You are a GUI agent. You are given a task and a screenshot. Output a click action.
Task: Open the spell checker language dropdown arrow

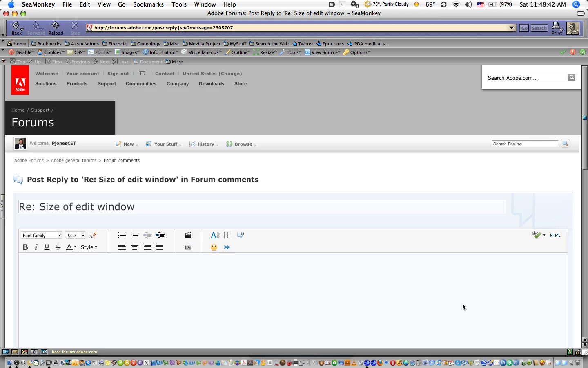pos(544,235)
